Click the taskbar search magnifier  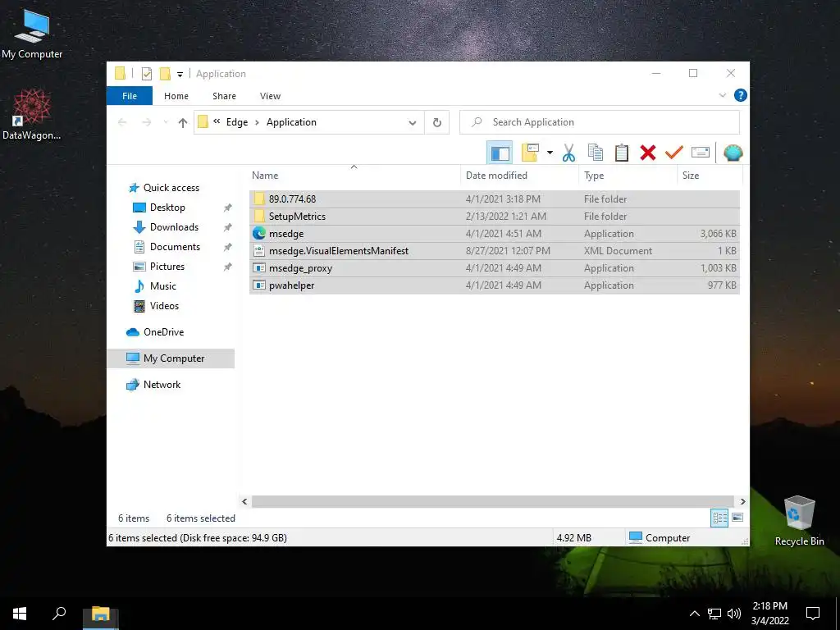tap(59, 614)
